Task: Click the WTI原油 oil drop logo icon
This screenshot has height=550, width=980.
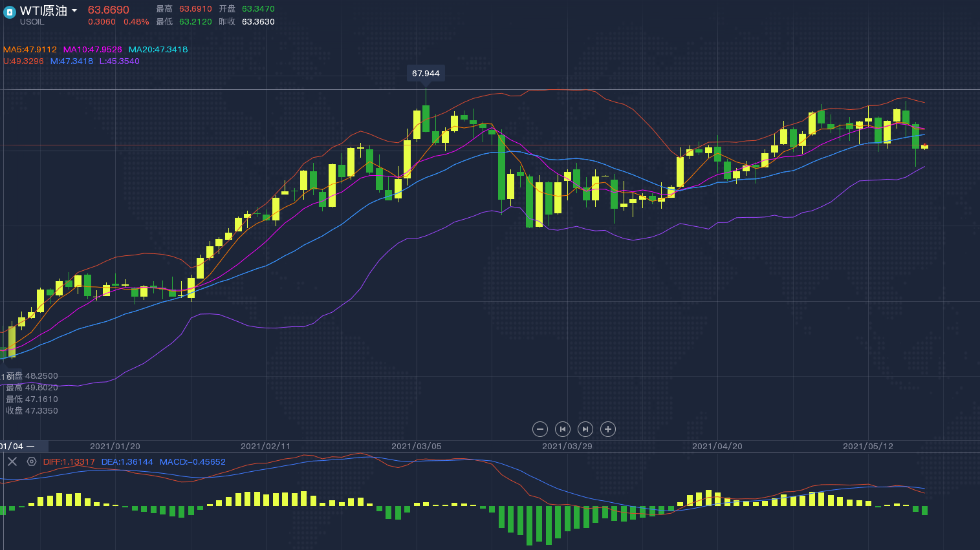Action: tap(10, 12)
